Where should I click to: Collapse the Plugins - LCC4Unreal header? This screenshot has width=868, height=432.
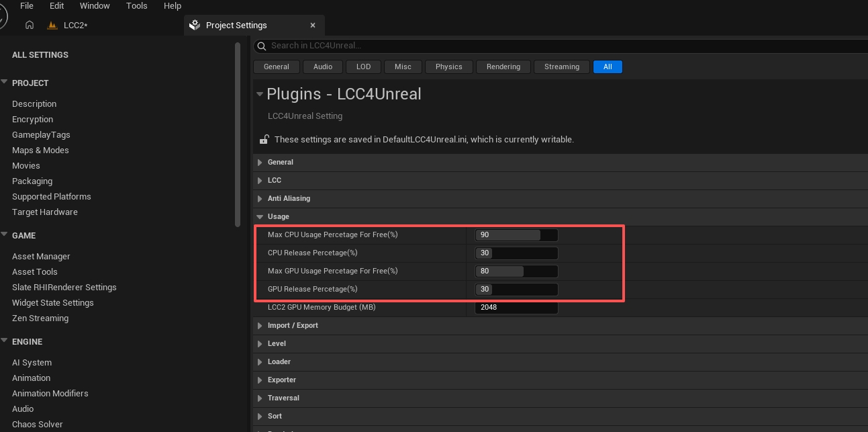[260, 94]
